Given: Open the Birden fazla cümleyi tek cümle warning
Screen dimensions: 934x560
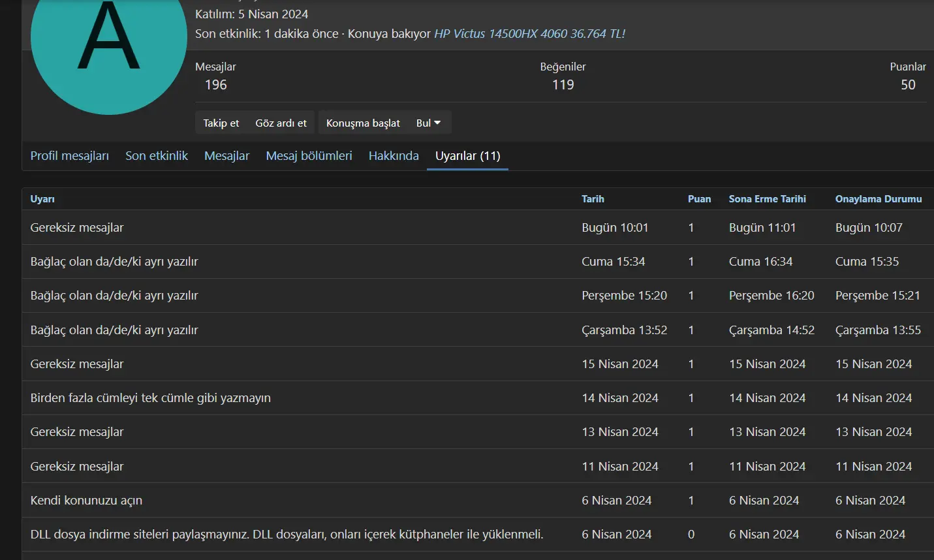Looking at the screenshot, I should [x=151, y=398].
